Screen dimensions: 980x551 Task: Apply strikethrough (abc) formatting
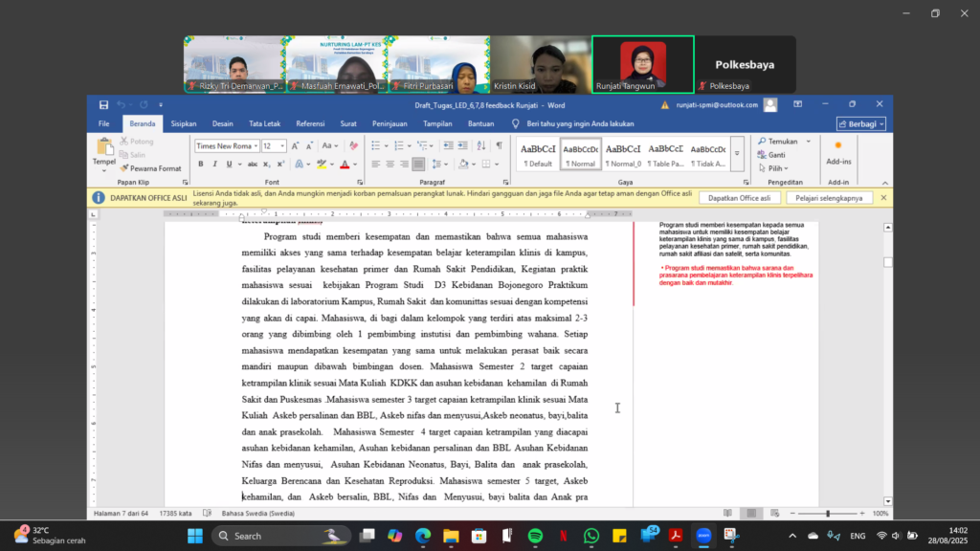253,165
